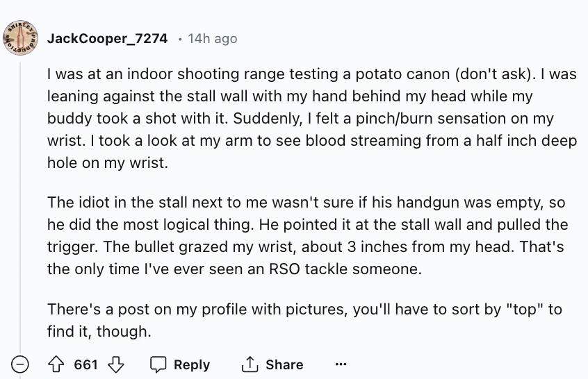588x379 pixels.
Task: Click the 661 vote count
Action: coord(86,364)
